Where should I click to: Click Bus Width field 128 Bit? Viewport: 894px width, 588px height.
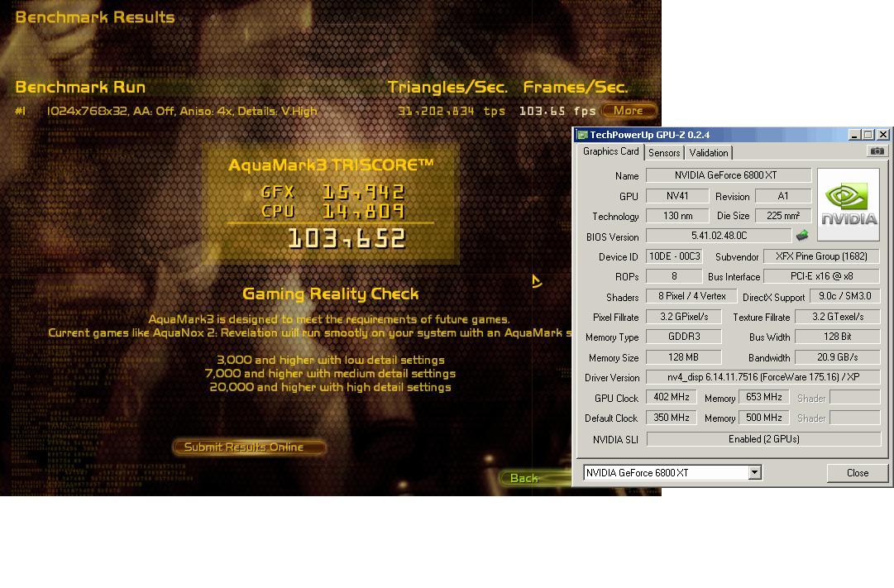click(837, 337)
